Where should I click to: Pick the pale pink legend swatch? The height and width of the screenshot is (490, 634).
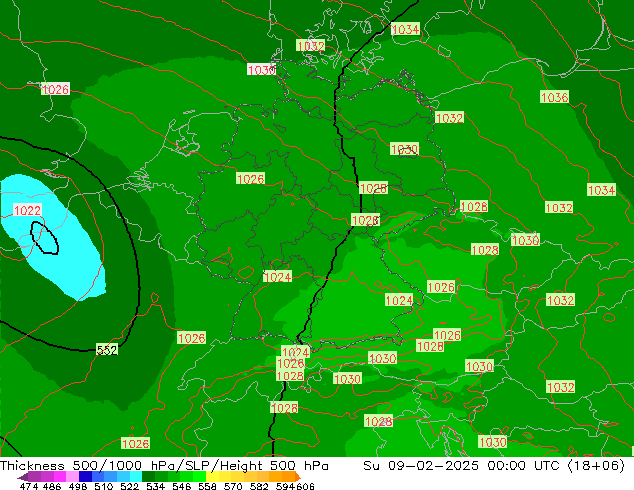tap(72, 476)
